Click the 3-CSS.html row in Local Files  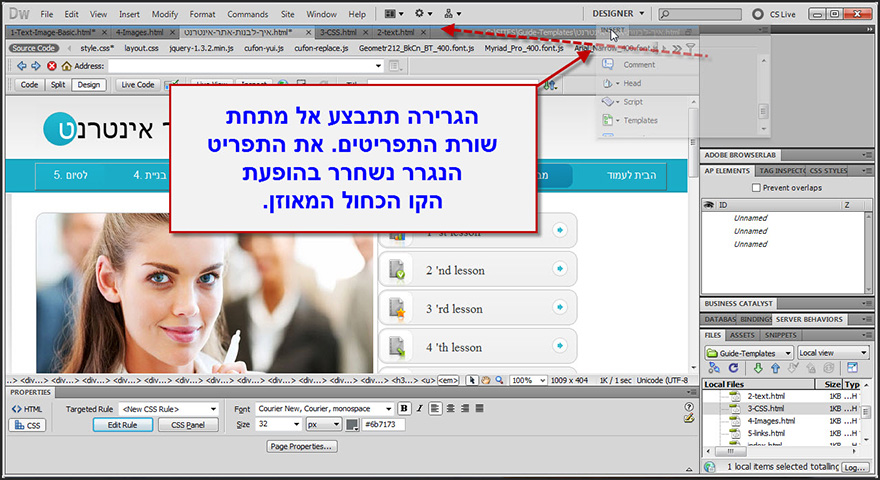pyautogui.click(x=783, y=408)
